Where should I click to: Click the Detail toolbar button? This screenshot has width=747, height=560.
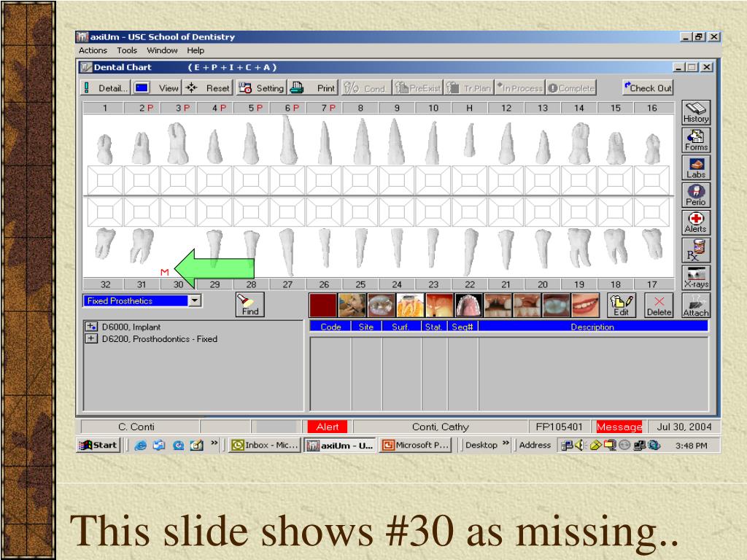107,88
